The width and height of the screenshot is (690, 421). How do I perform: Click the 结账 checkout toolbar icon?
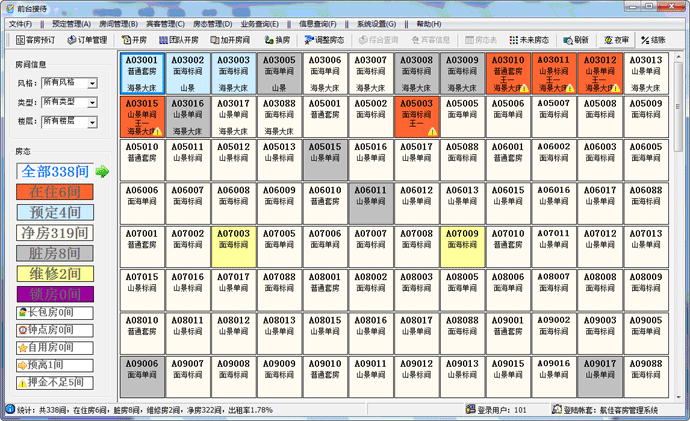(x=656, y=40)
